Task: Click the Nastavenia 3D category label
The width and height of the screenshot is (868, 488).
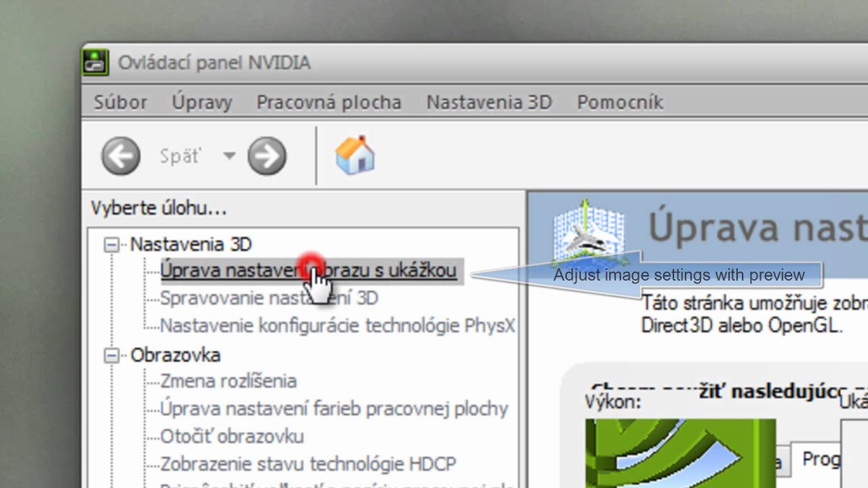Action: pyautogui.click(x=191, y=244)
